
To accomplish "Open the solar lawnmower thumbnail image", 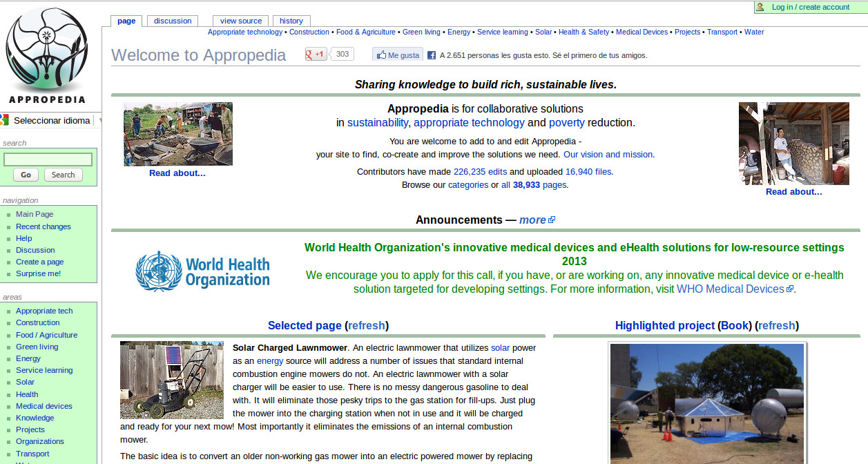I will click(x=172, y=380).
